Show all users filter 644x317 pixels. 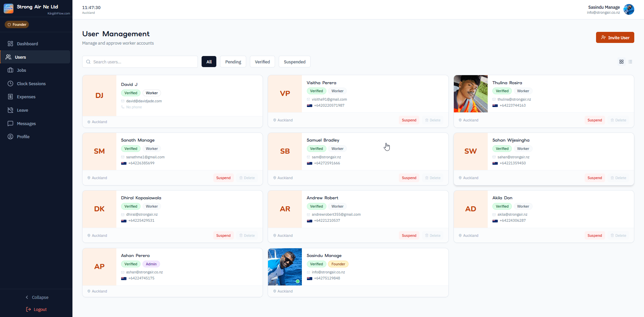coord(209,62)
